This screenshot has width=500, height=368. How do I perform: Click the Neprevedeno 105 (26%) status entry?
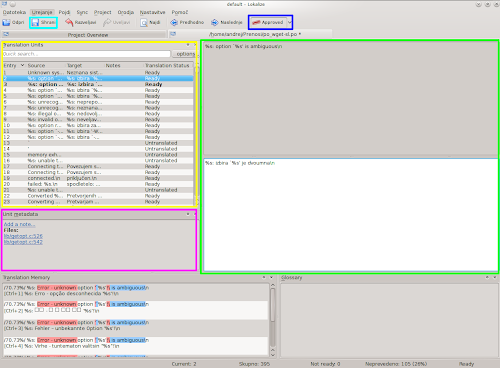[x=396, y=364]
